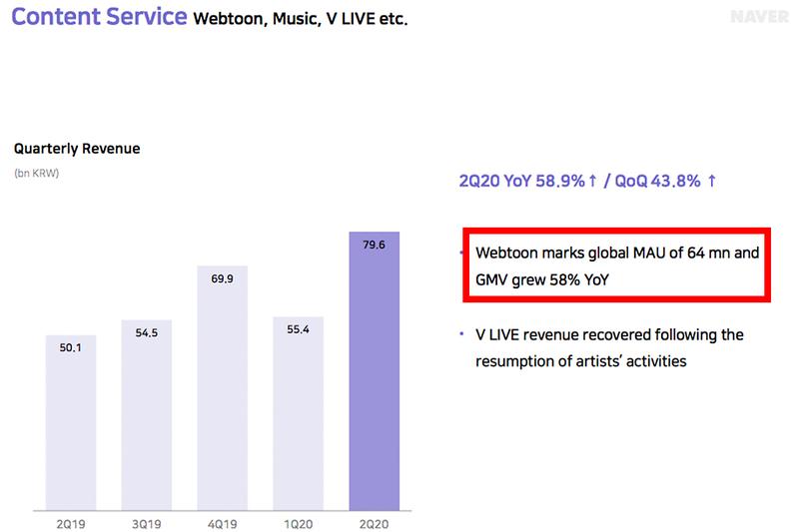Select 'Webtoon, Music, V LIVE etc.' subtitle
The width and height of the screenshot is (799, 532).
[x=301, y=19]
